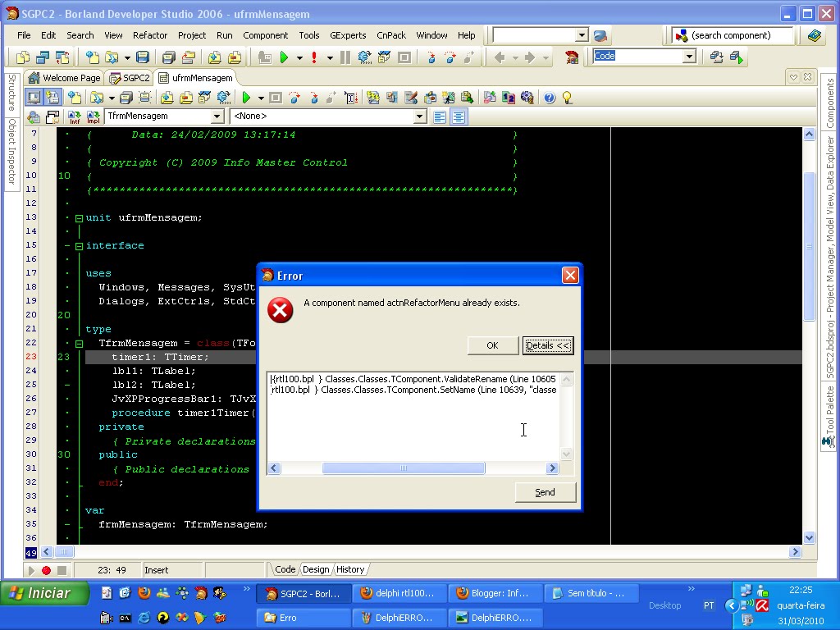
Task: Click the red error X icon in dialog
Action: [x=281, y=310]
